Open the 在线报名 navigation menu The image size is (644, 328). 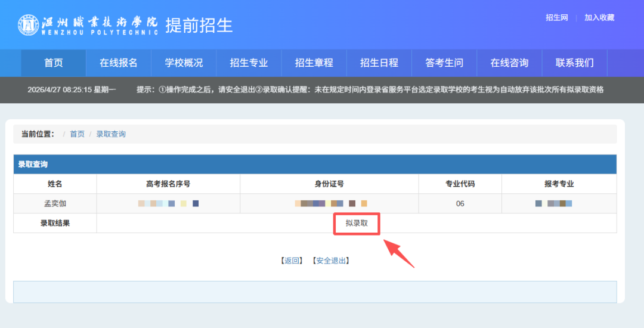119,63
